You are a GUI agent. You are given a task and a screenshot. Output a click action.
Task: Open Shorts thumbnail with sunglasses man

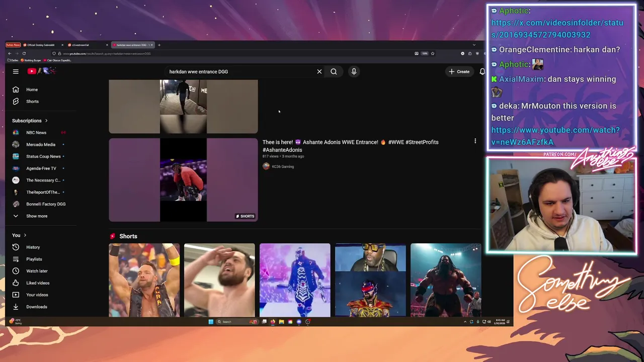(x=370, y=280)
